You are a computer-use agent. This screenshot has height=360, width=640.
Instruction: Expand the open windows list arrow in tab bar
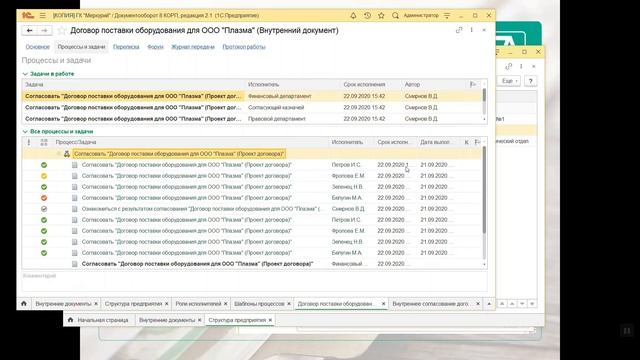coord(489,304)
